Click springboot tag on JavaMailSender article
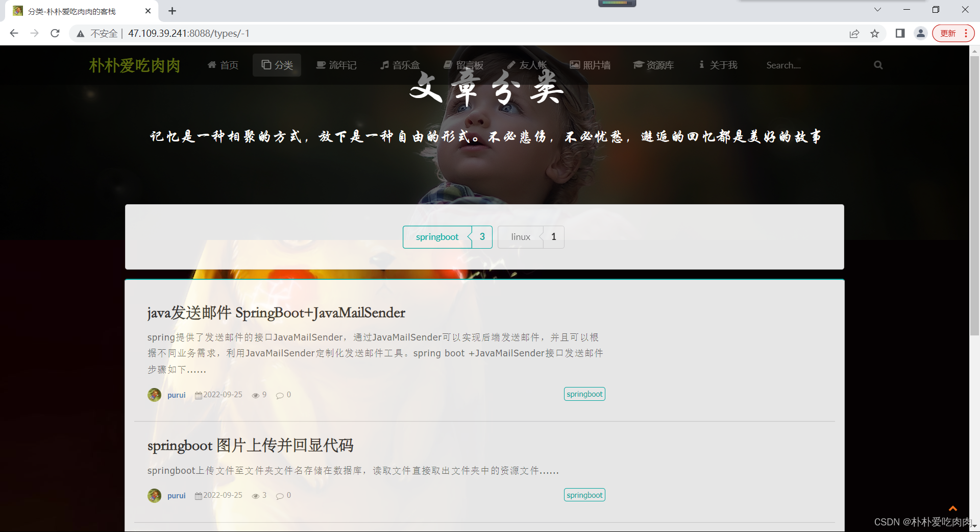This screenshot has width=980, height=532. coord(584,394)
